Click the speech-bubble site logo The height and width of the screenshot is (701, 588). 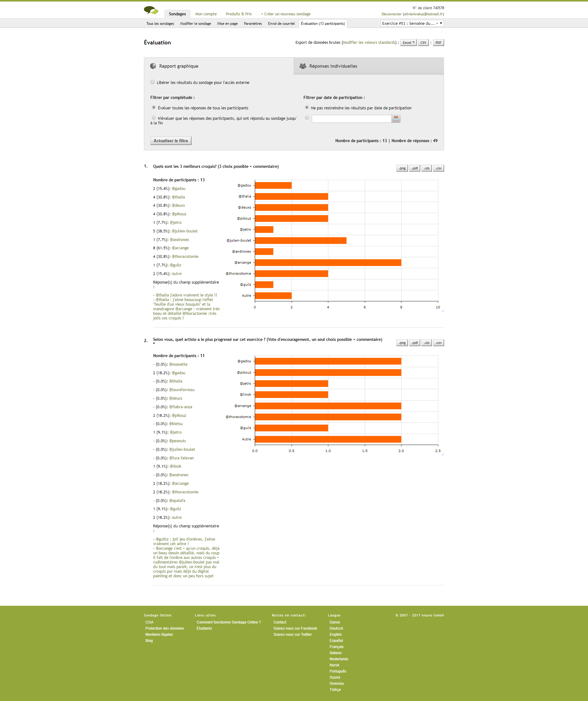(151, 10)
